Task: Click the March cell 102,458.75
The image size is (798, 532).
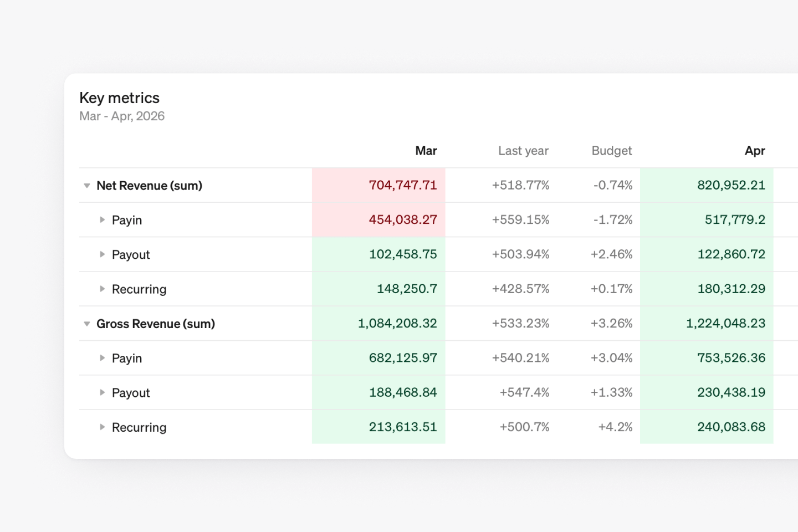Action: 378,254
